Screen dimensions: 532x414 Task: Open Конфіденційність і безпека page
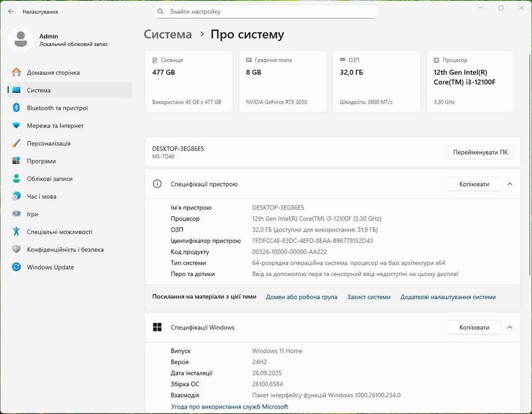point(65,249)
